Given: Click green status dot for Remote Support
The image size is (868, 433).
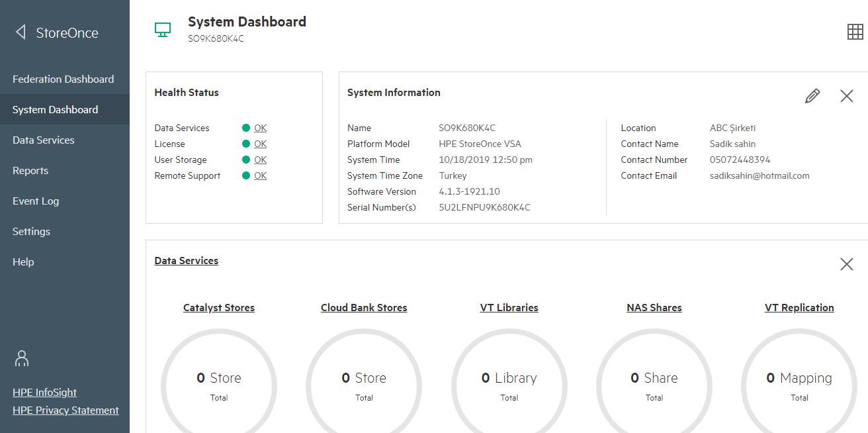Looking at the screenshot, I should 246,175.
